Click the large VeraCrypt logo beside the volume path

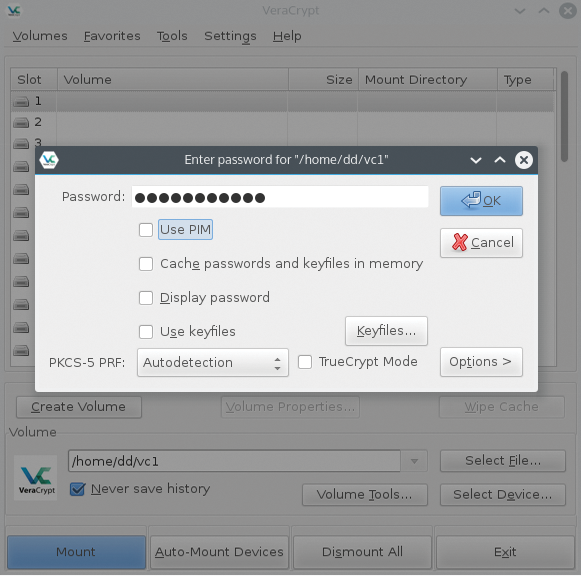(36, 478)
